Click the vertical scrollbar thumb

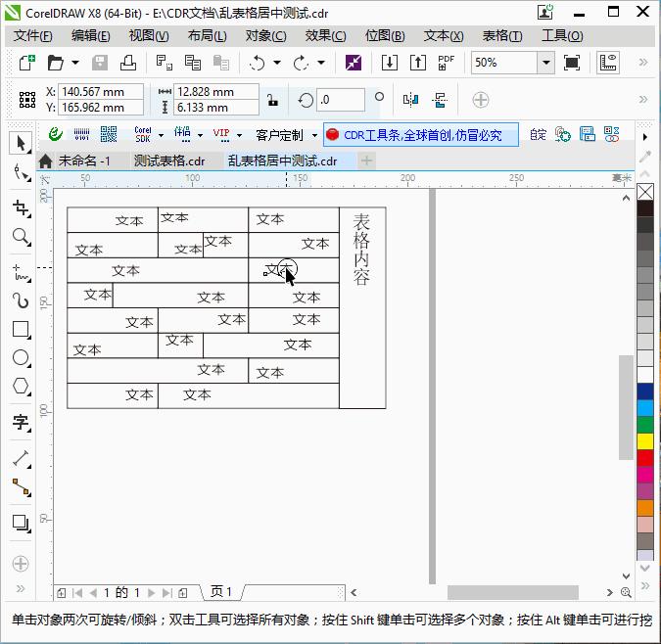(626, 407)
